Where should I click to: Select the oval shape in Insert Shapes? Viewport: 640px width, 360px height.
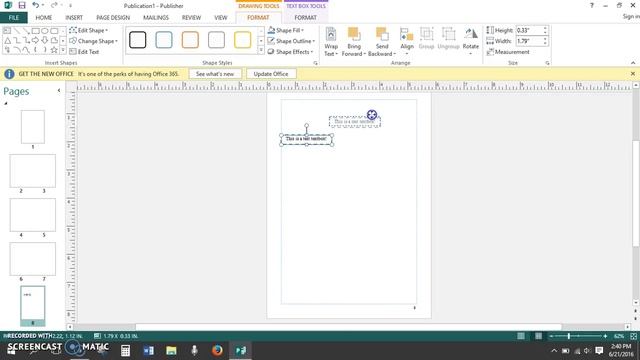pos(45,31)
